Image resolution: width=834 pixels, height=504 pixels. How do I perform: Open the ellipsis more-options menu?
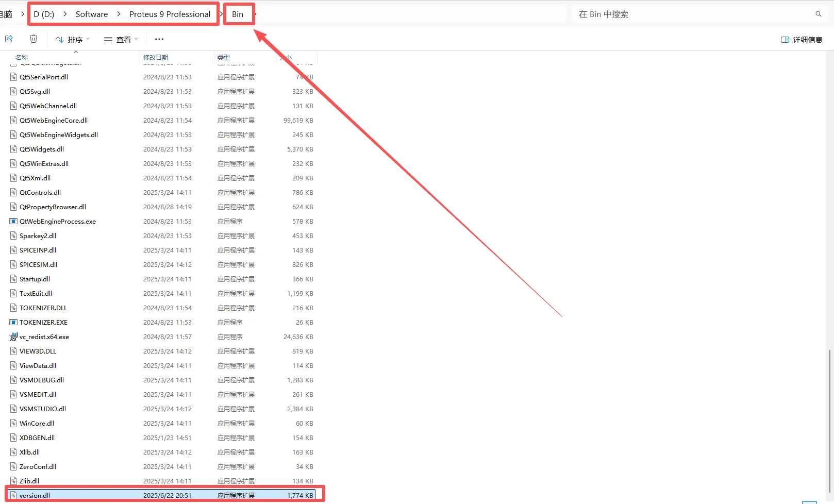[x=159, y=39]
